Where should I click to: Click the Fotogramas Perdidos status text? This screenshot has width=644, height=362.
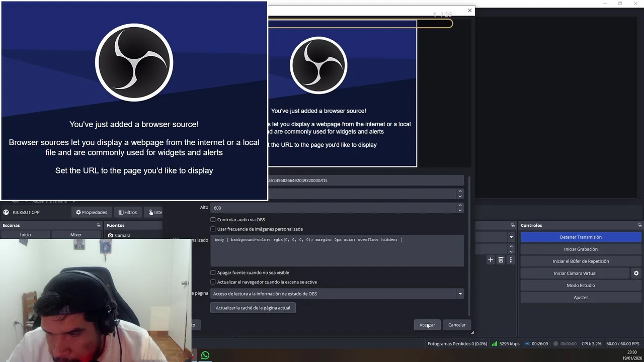[x=457, y=344]
